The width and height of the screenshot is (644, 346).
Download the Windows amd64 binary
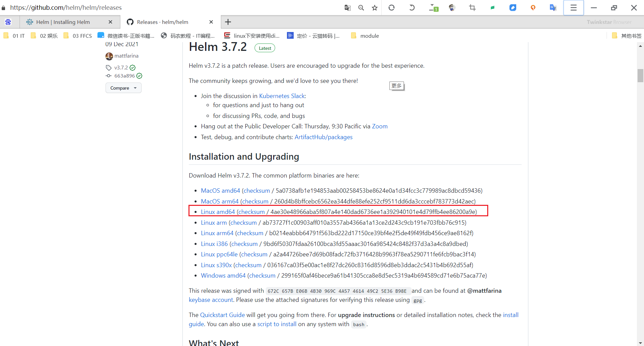point(223,276)
